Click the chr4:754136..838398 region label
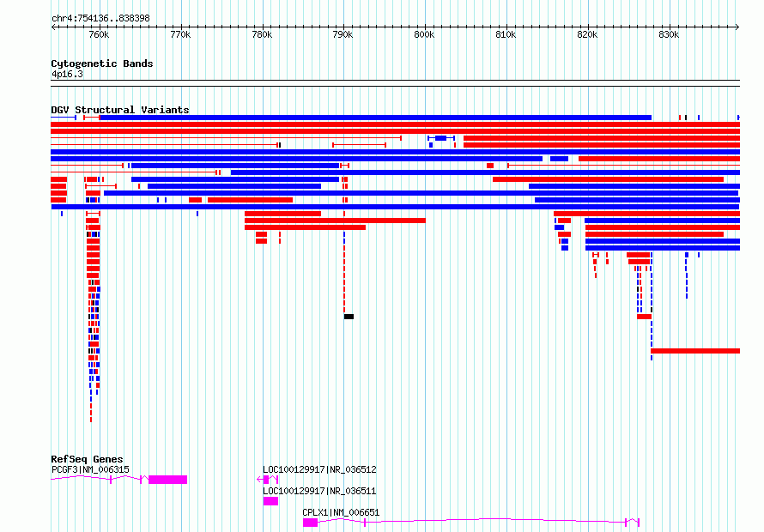The width and height of the screenshot is (764, 532). [x=100, y=18]
